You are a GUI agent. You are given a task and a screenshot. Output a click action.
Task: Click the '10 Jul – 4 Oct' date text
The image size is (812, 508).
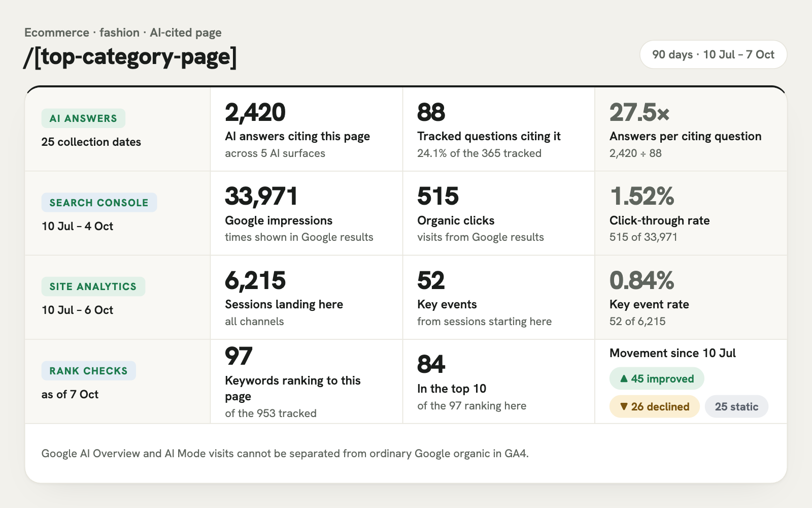(x=77, y=226)
